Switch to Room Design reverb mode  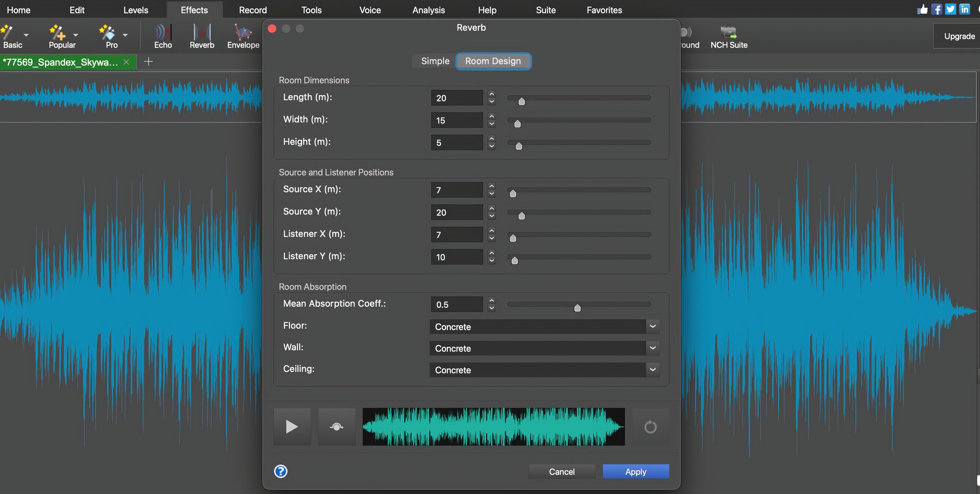coord(493,60)
